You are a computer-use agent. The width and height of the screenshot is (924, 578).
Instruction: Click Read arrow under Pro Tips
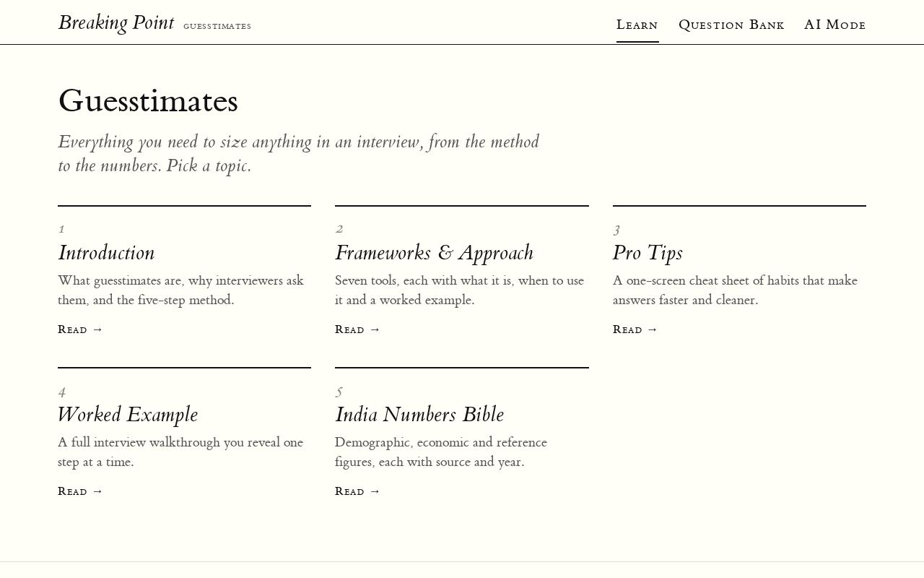[636, 329]
